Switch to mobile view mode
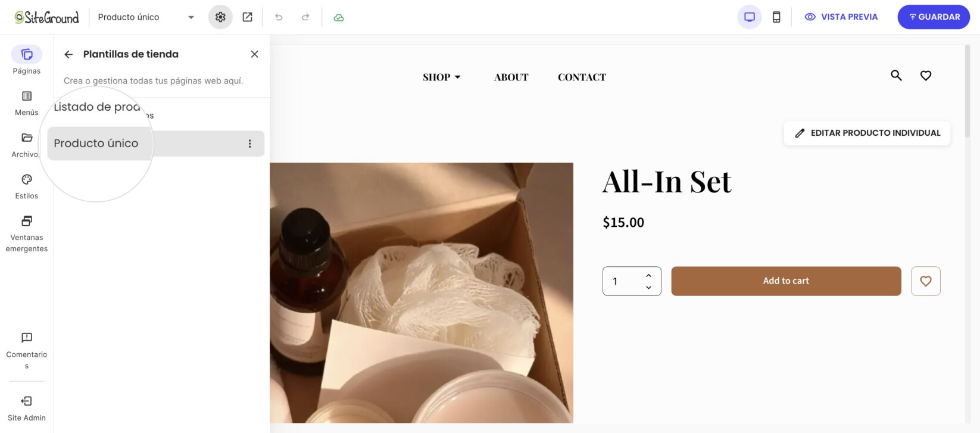This screenshot has width=980, height=433. (x=776, y=17)
